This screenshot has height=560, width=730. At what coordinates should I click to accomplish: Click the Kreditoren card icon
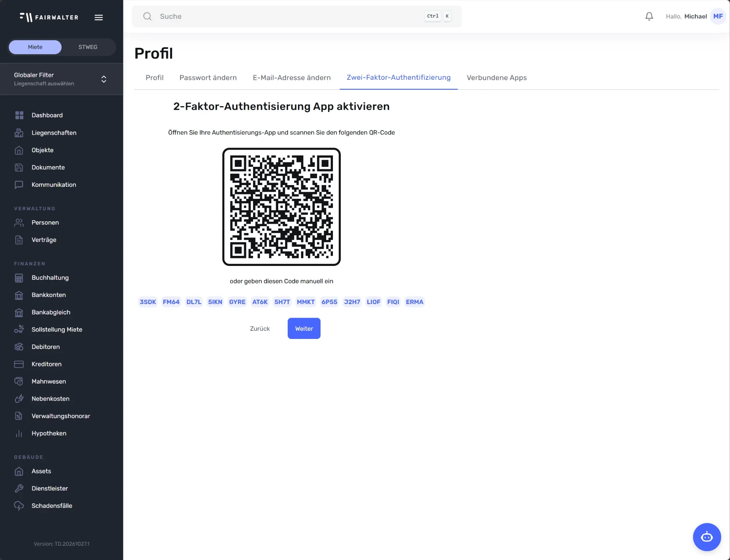pyautogui.click(x=19, y=364)
